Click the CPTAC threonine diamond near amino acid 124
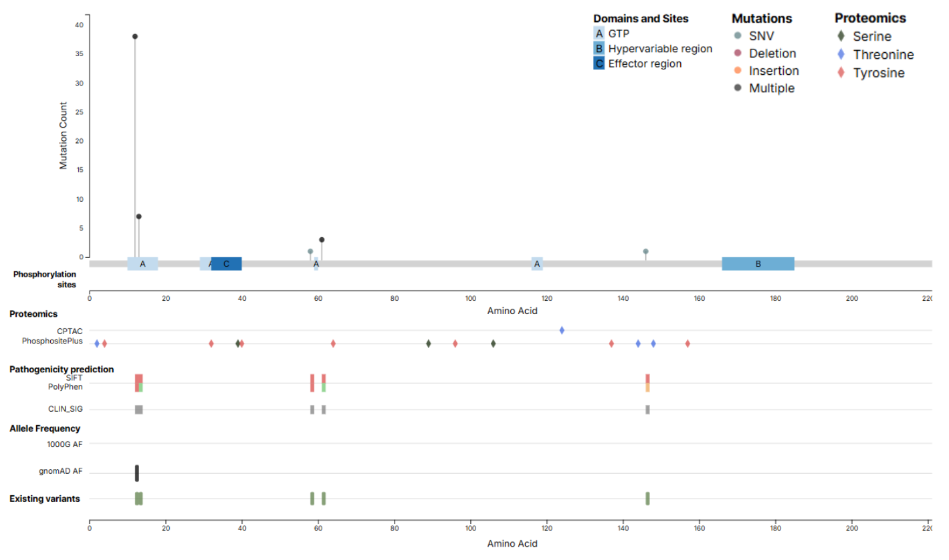 (x=562, y=330)
